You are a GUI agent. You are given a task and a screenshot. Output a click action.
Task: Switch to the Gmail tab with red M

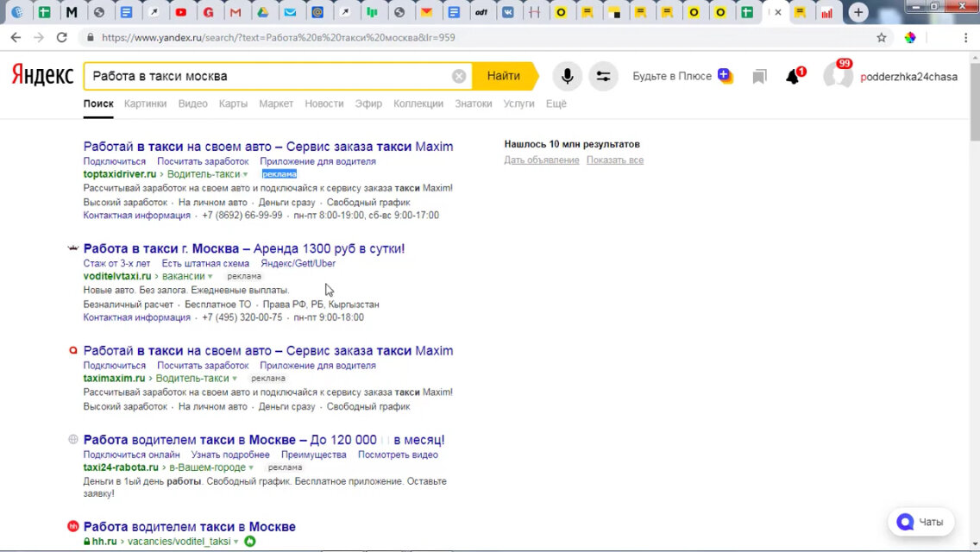[x=236, y=12]
